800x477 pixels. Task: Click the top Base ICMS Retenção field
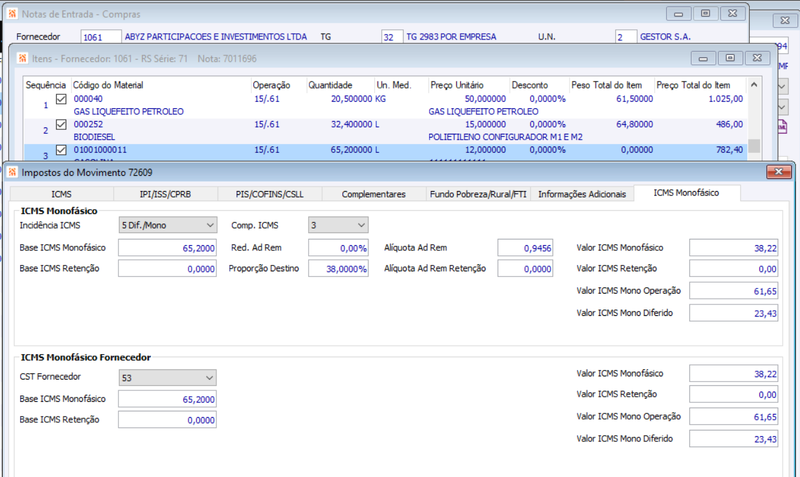tap(167, 269)
